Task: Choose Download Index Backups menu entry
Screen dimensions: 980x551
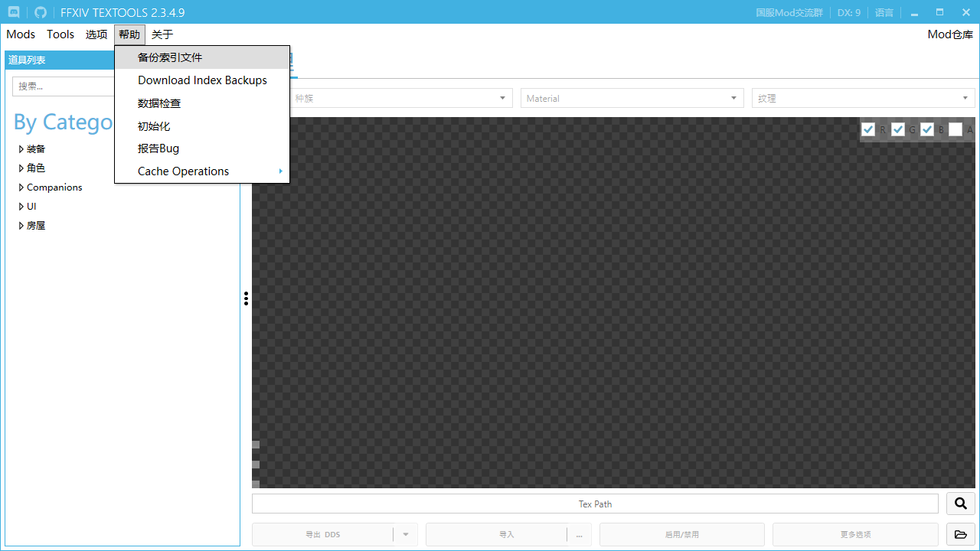Action: tap(202, 80)
